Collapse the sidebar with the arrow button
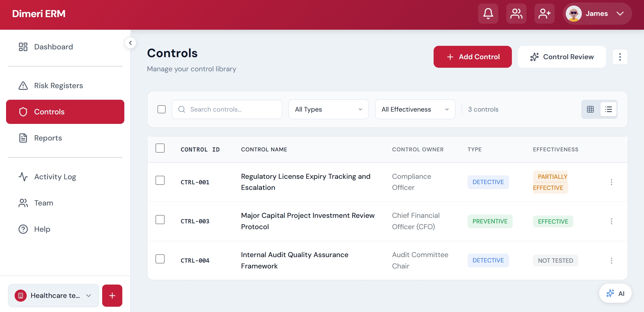The width and height of the screenshot is (644, 312). coord(130,43)
